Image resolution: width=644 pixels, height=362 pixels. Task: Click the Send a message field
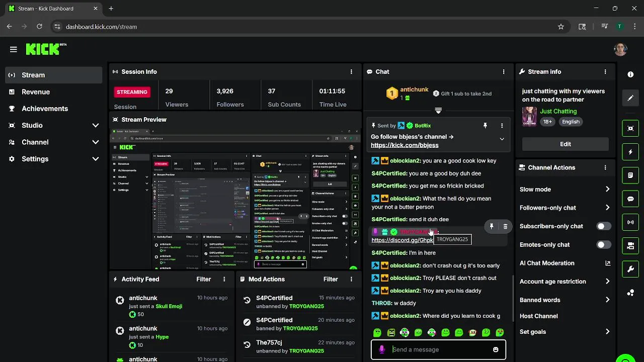click(438, 349)
